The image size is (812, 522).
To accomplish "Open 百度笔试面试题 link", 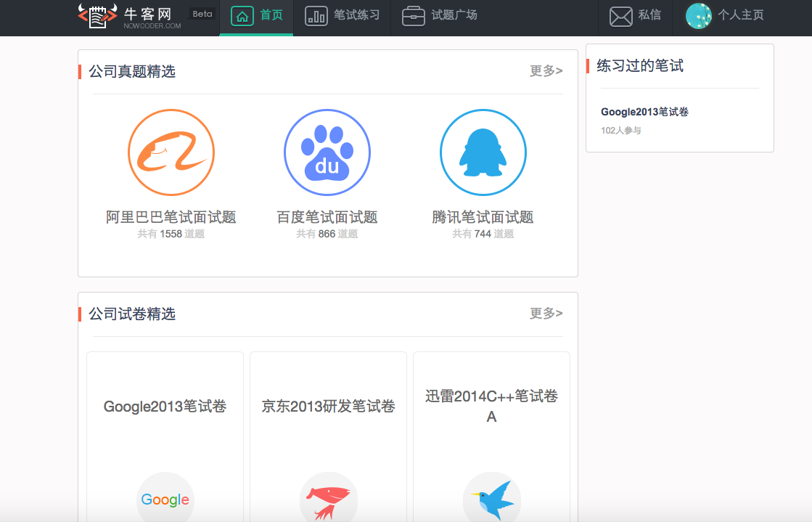I will tap(327, 217).
